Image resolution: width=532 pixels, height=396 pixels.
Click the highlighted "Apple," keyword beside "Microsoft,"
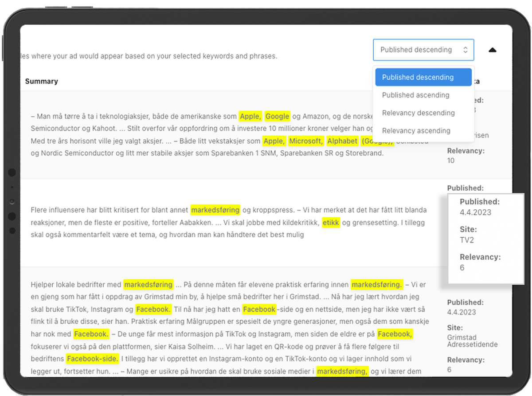click(x=274, y=141)
